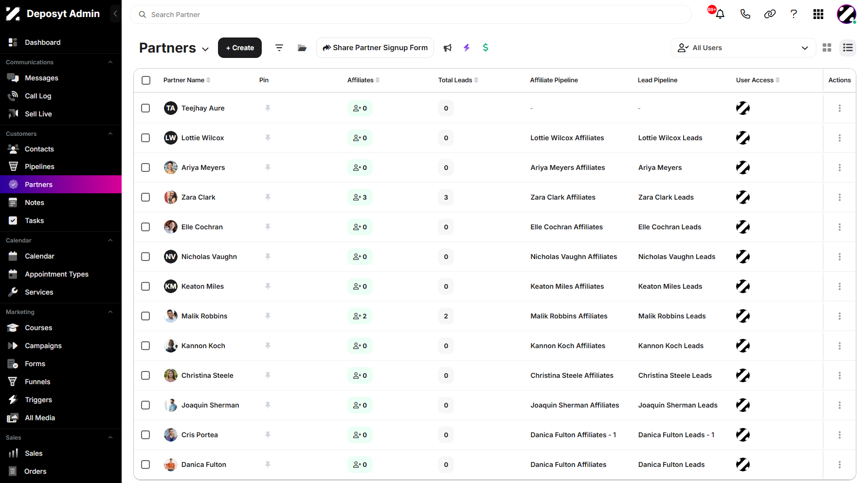Collapse the sidebar with the arrow button

click(x=115, y=14)
